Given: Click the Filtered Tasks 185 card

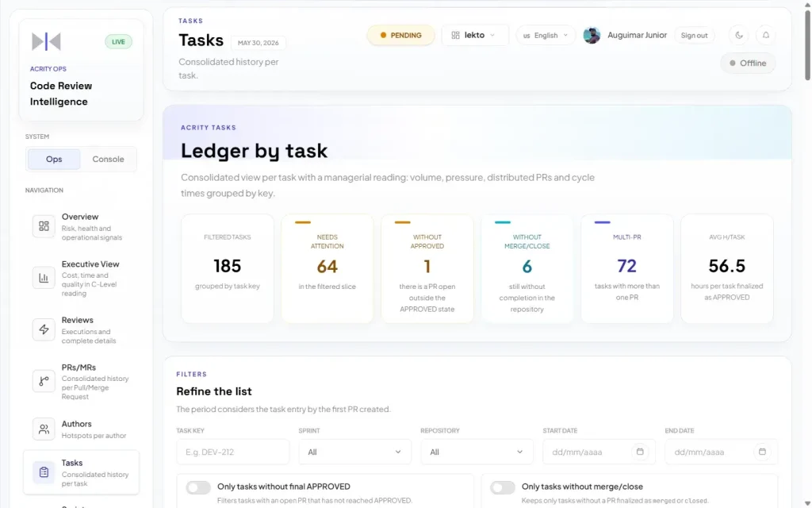Looking at the screenshot, I should point(228,268).
